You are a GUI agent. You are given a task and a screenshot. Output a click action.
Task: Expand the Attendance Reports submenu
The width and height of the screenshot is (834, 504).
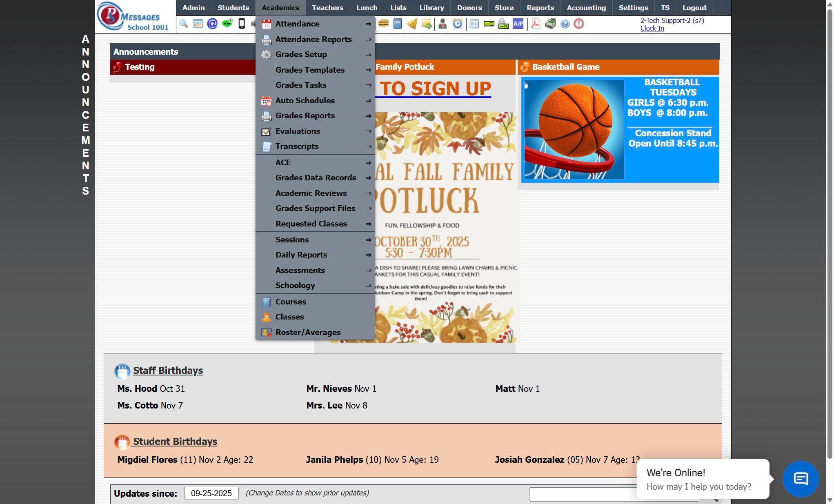pos(314,39)
